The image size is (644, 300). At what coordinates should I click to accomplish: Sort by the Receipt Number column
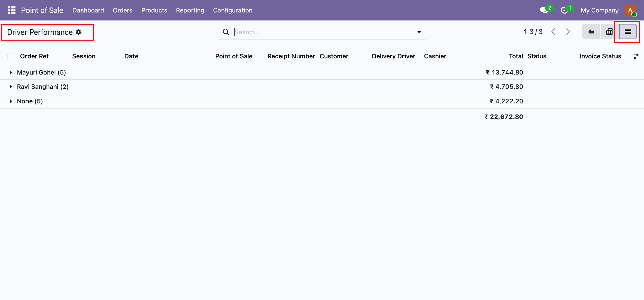tap(291, 56)
